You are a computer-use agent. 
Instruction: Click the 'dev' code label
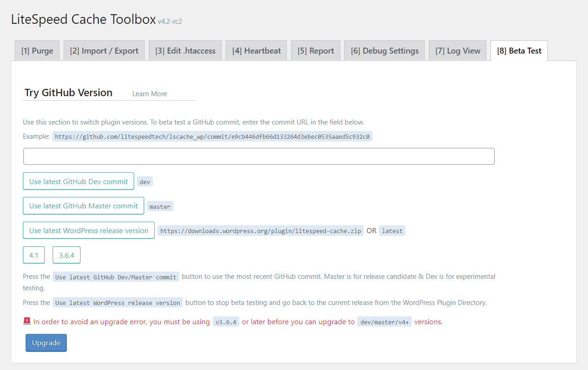(x=145, y=182)
